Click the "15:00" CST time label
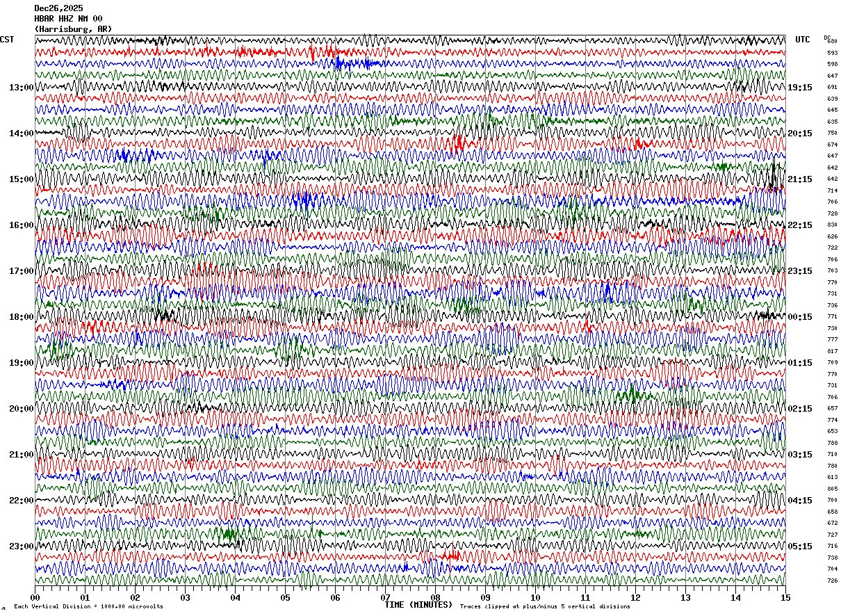841x616 pixels. 22,179
